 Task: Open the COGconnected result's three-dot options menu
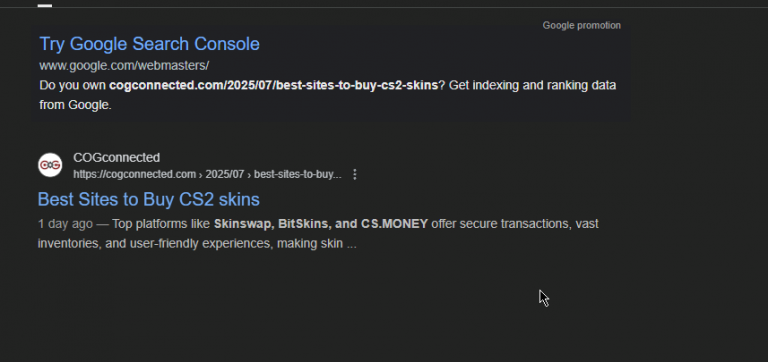355,174
